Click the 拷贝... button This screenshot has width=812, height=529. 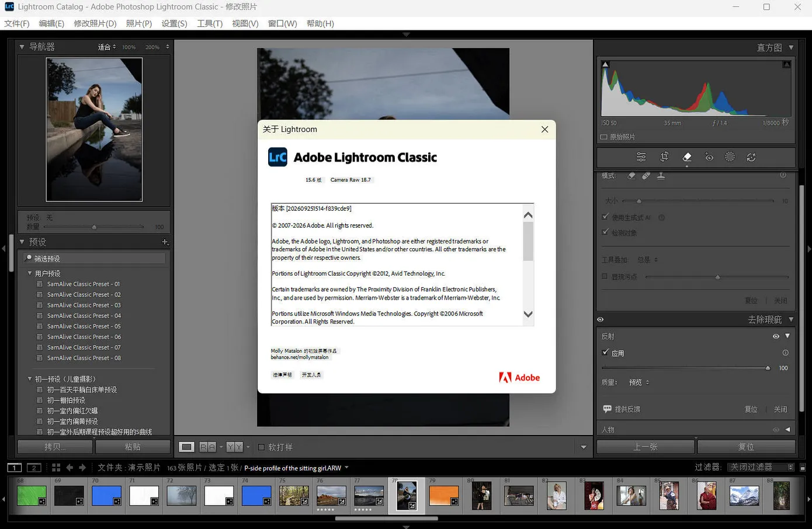pyautogui.click(x=55, y=447)
